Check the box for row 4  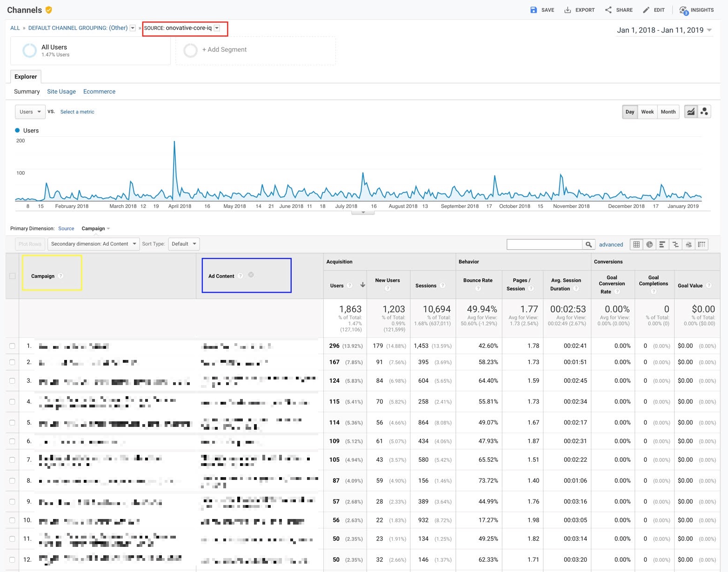(13, 402)
